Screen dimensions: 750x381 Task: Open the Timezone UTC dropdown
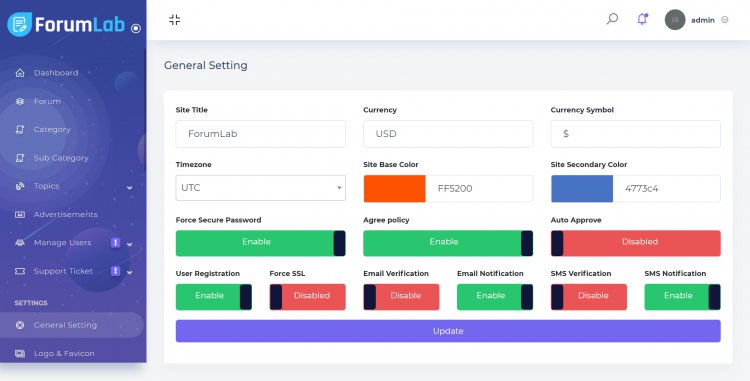click(260, 188)
